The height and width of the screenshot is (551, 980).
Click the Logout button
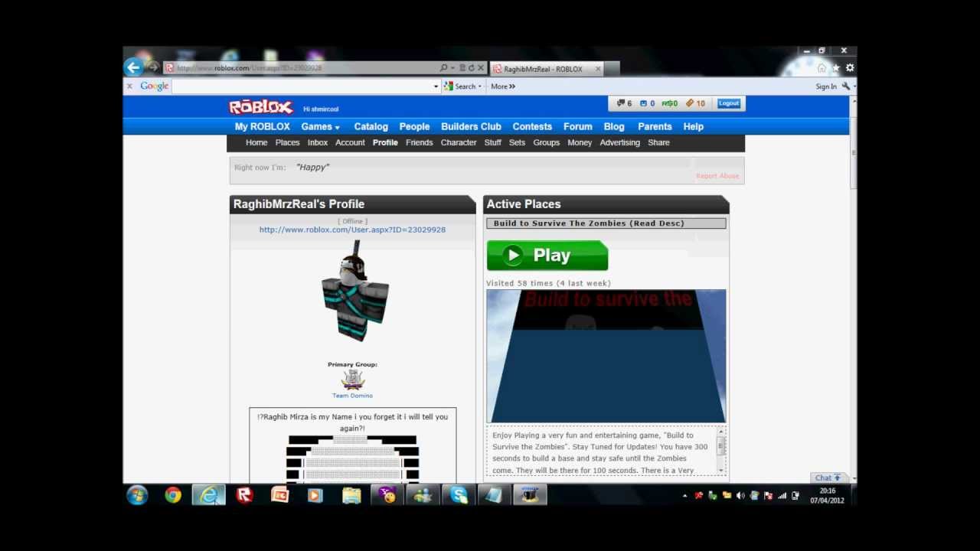tap(729, 103)
